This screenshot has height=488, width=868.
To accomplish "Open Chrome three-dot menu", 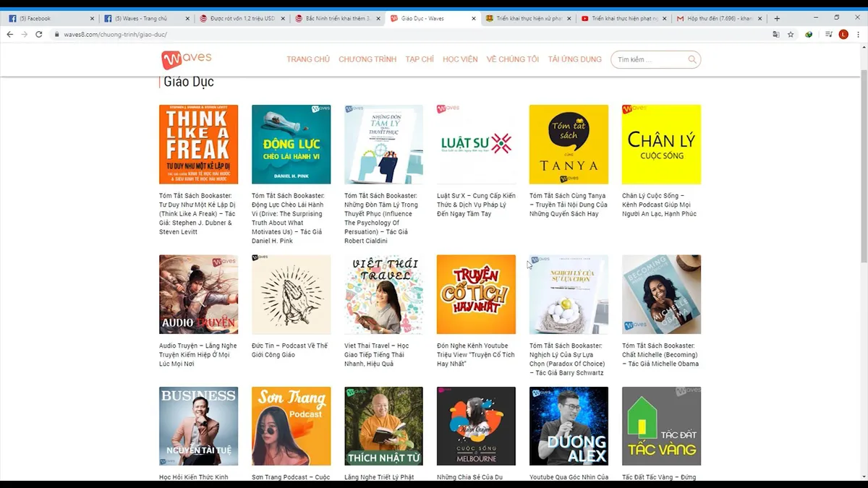I will [859, 34].
